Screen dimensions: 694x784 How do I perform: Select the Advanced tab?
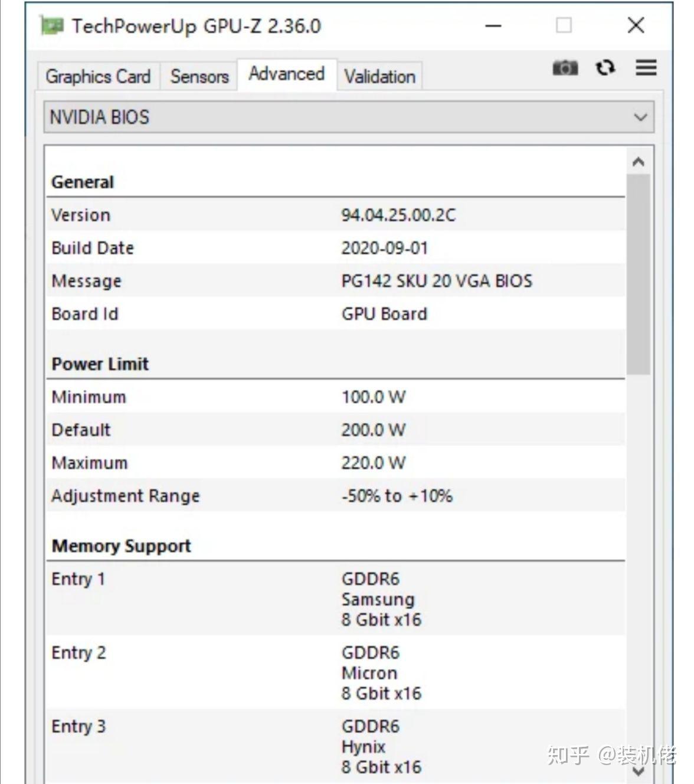(287, 74)
